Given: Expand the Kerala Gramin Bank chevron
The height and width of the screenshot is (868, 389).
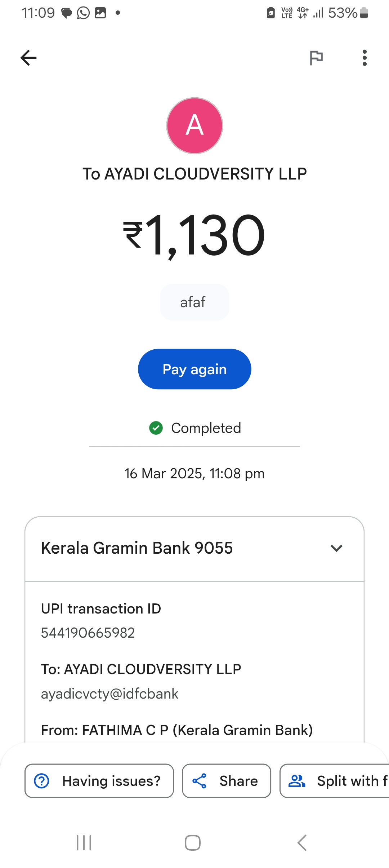Looking at the screenshot, I should (x=336, y=548).
